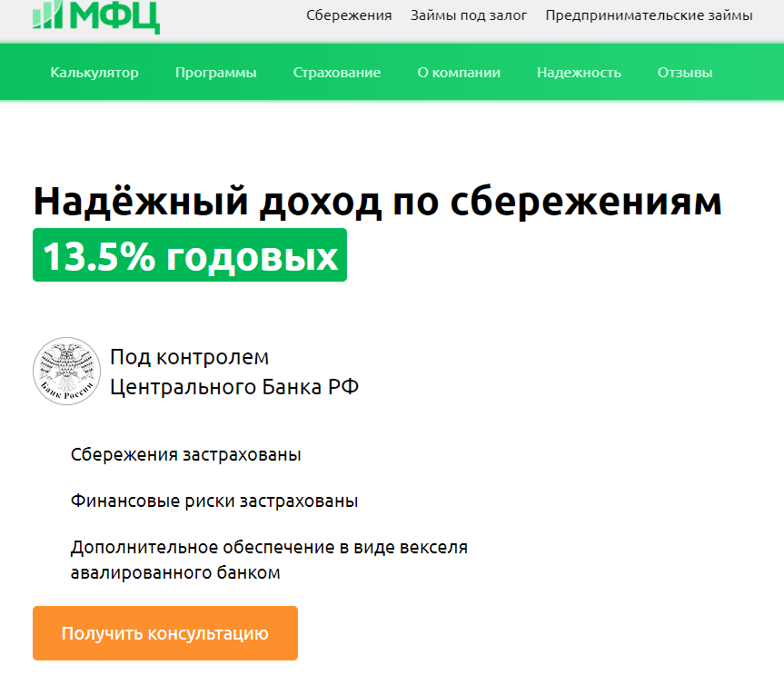
Task: Open the Калькулятор tab
Action: 94,73
